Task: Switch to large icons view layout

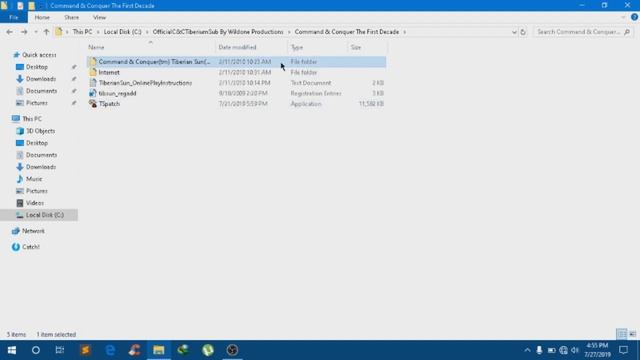Action: pos(633,334)
